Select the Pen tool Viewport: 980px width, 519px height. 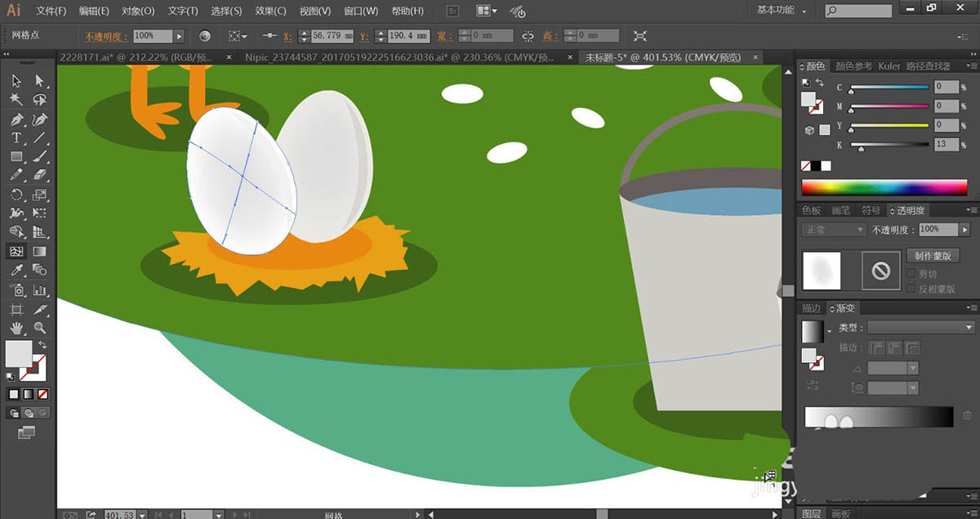[16, 119]
